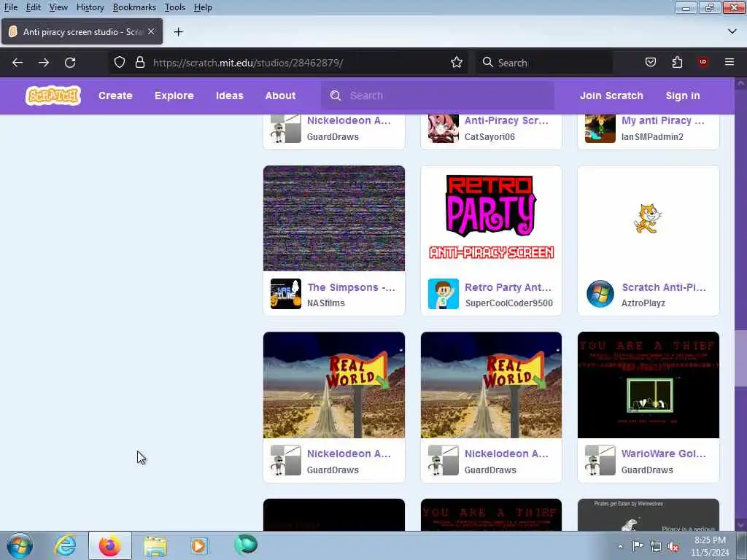Screen dimensions: 747x560
Task: Click the Sign in link
Action: tap(683, 96)
